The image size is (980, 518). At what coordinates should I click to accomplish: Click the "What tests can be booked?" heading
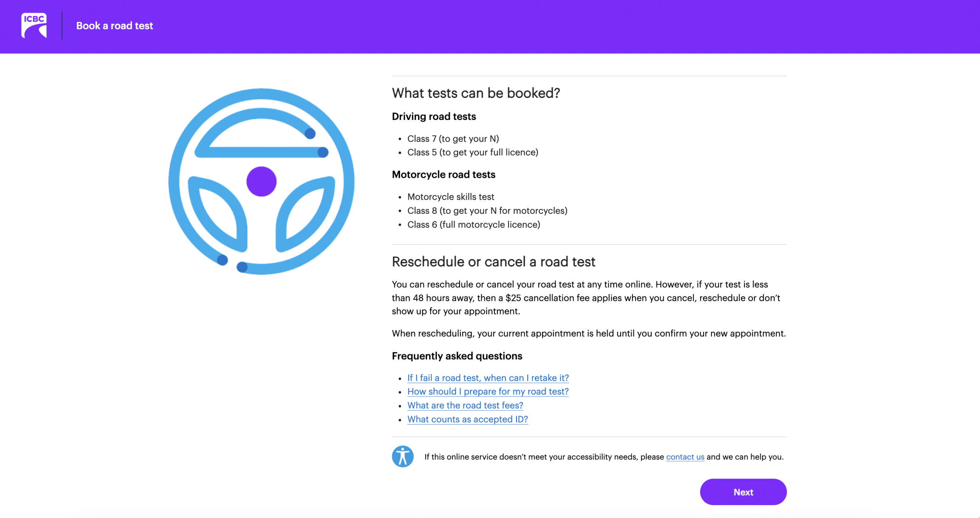[x=475, y=93]
